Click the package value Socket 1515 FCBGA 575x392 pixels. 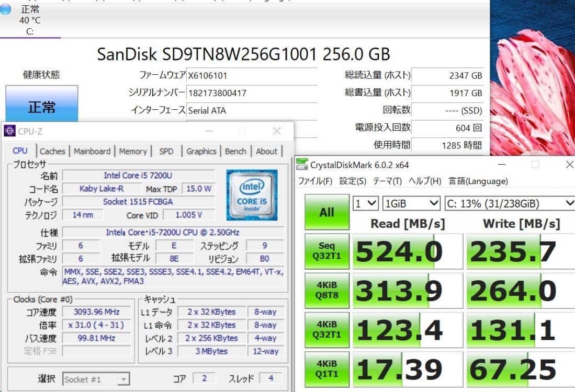138,202
